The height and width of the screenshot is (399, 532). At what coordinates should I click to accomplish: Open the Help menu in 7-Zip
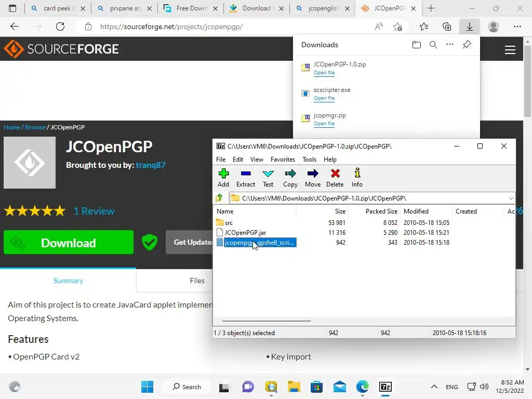coord(330,159)
